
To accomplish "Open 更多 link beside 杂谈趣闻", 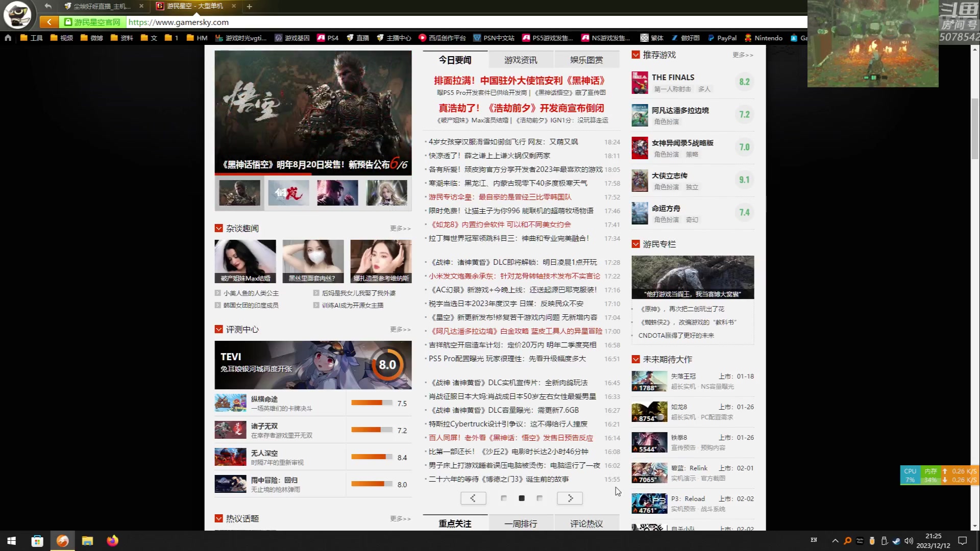I will point(400,229).
